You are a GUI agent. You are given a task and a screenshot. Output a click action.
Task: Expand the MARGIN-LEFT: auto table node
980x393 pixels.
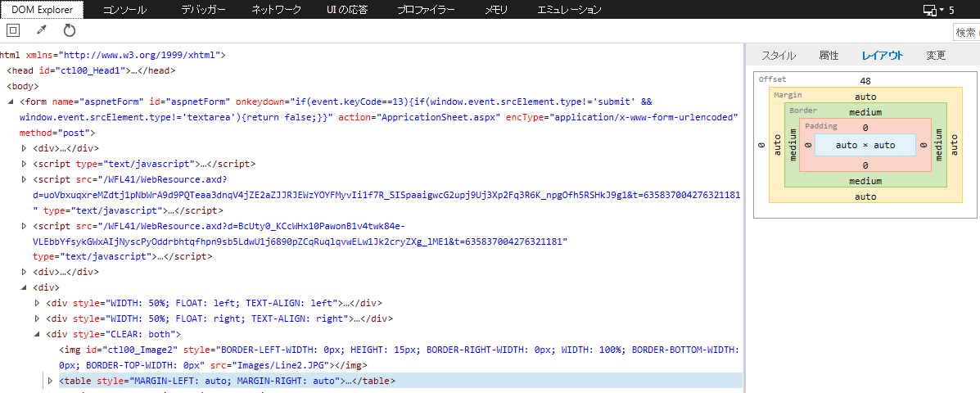click(x=50, y=381)
